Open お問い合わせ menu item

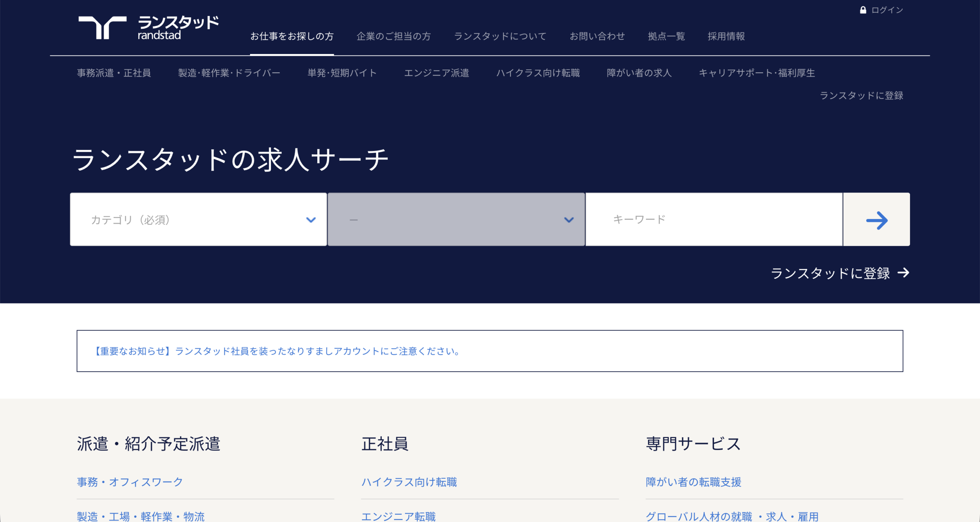597,36
